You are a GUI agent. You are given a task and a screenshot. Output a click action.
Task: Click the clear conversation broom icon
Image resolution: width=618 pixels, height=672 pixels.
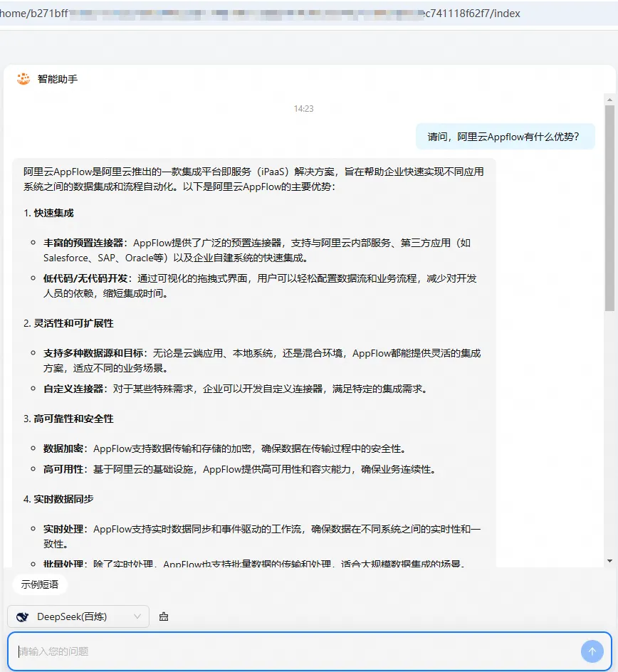(x=164, y=616)
